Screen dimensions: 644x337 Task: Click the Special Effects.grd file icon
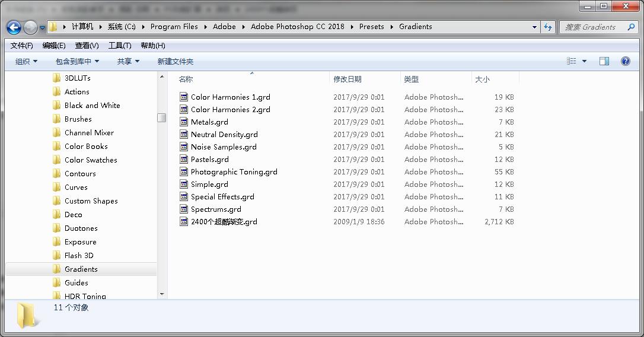[x=184, y=197]
